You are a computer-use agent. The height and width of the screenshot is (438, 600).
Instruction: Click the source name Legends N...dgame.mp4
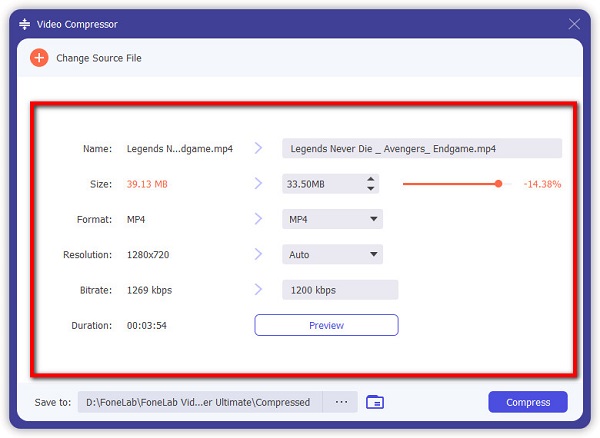(180, 149)
